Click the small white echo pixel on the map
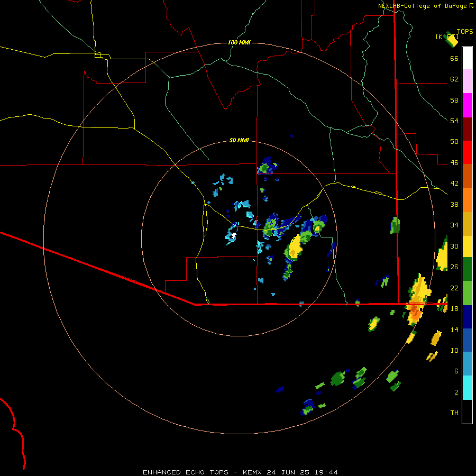 pos(233,235)
